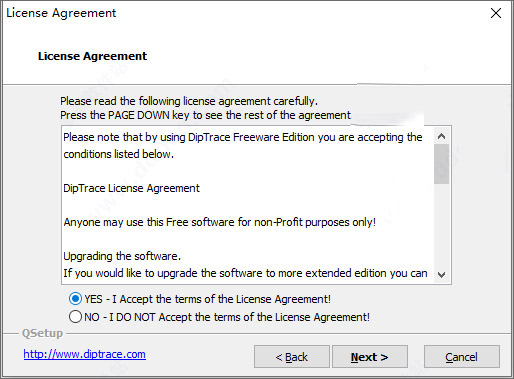
Task: Cancel the DipTrace installation
Action: 462,357
